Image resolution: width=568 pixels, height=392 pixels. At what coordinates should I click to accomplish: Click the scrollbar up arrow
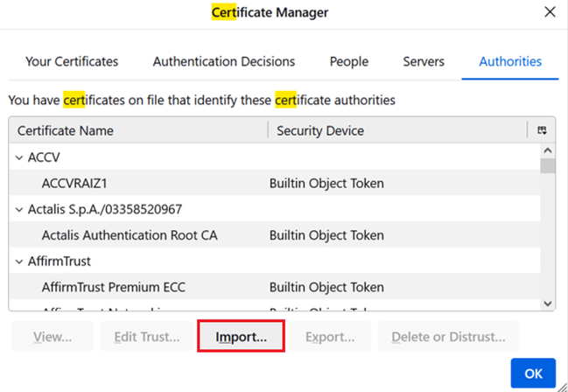click(547, 150)
